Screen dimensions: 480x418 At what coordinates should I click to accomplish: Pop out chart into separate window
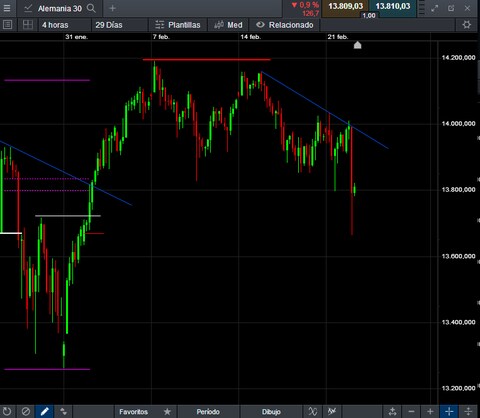451,8
